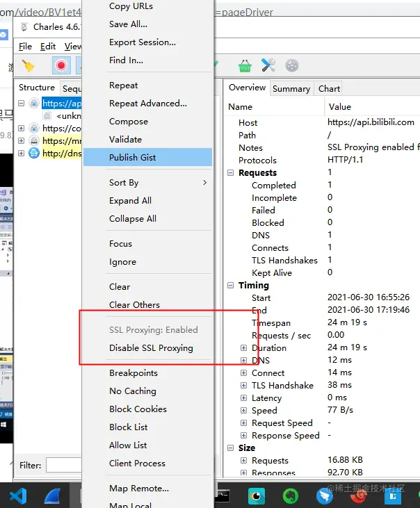Click the Charles app icon in title bar
Screen dimensions: 420x508
(x=24, y=26)
